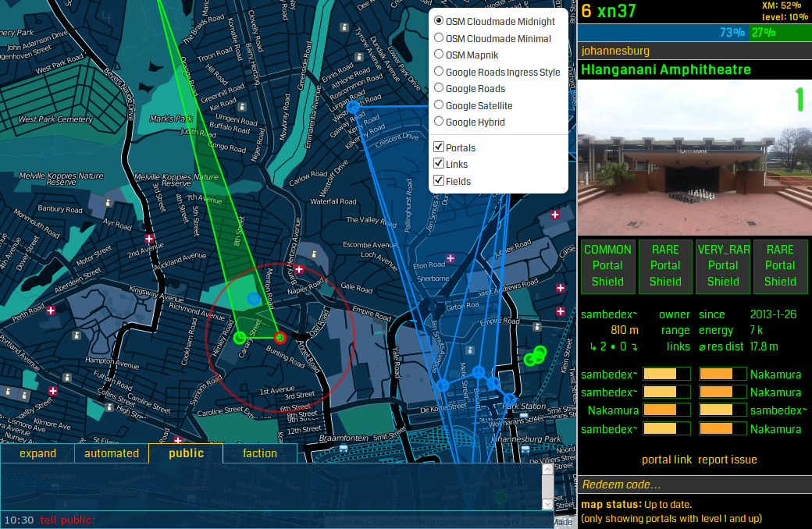The width and height of the screenshot is (812, 529).
Task: Switch to the public chat tab
Action: tap(186, 453)
